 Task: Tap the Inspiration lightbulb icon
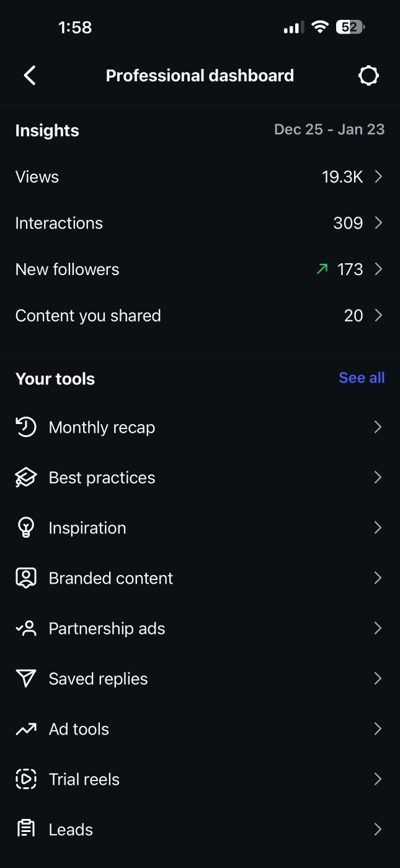(25, 528)
